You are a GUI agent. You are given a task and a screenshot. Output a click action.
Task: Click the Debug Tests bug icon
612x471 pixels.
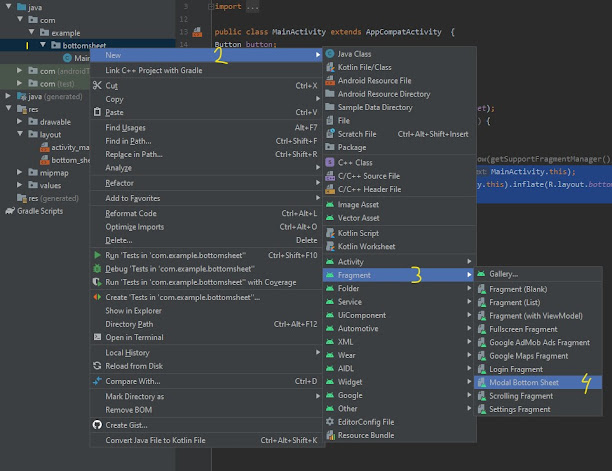[97, 269]
